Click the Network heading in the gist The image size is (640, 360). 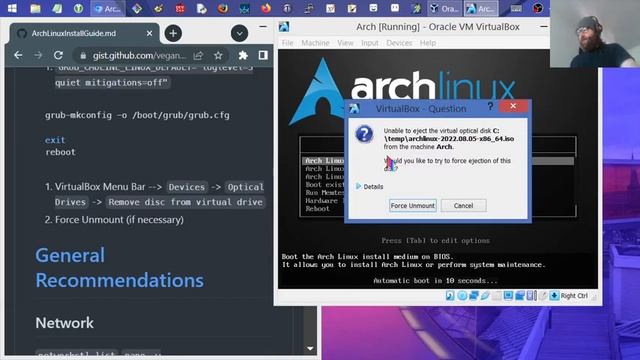pos(64,323)
